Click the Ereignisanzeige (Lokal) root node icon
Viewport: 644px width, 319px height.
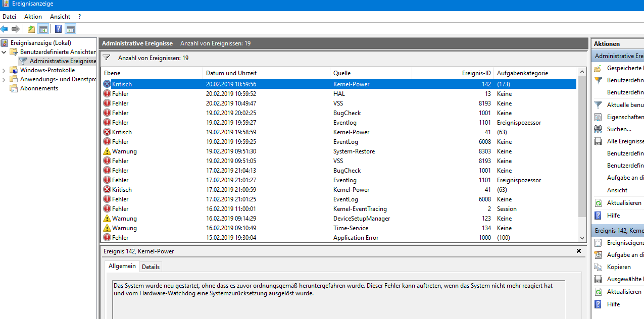5,43
